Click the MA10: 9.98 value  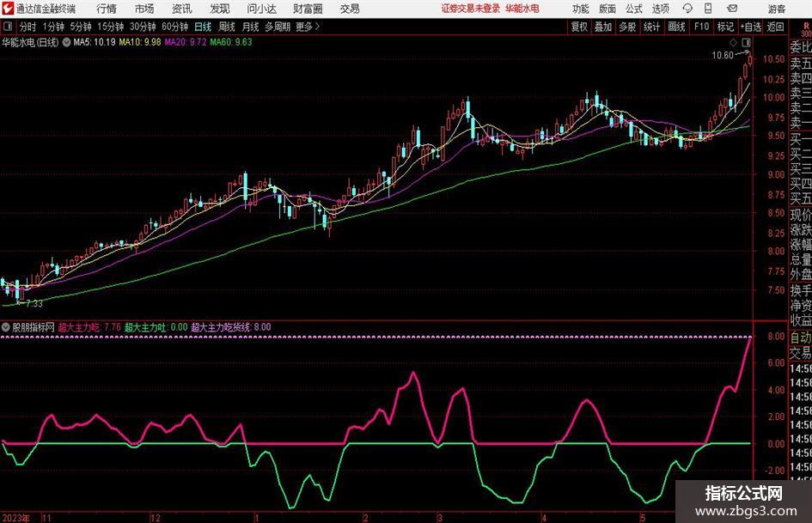(140, 42)
